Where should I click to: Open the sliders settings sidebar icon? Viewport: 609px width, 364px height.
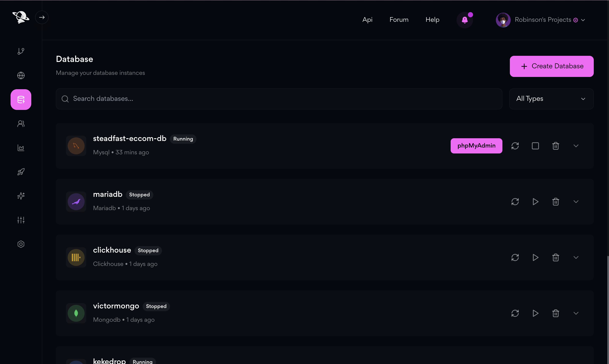tap(21, 220)
